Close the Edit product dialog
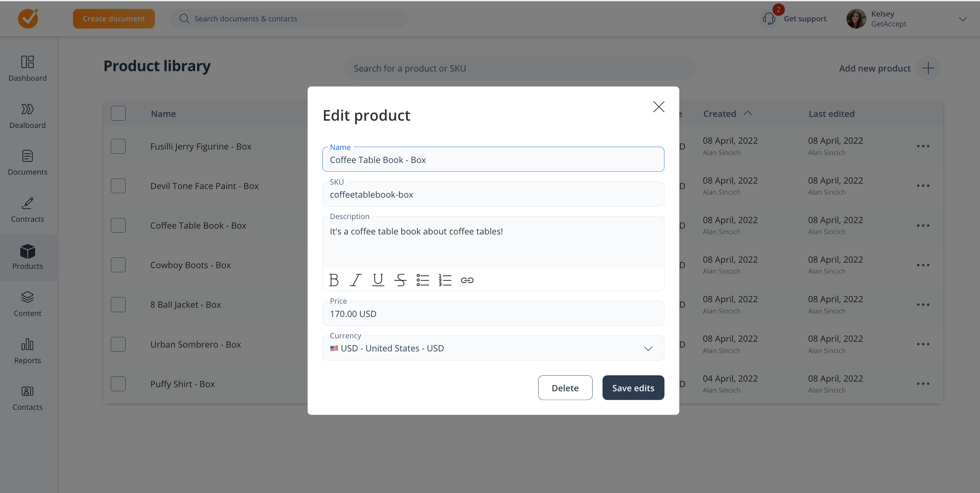 659,107
